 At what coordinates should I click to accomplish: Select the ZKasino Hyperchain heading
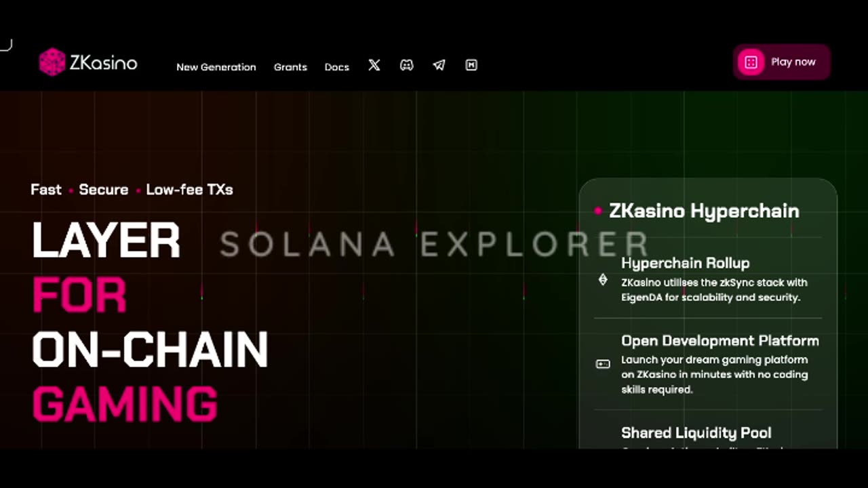704,211
